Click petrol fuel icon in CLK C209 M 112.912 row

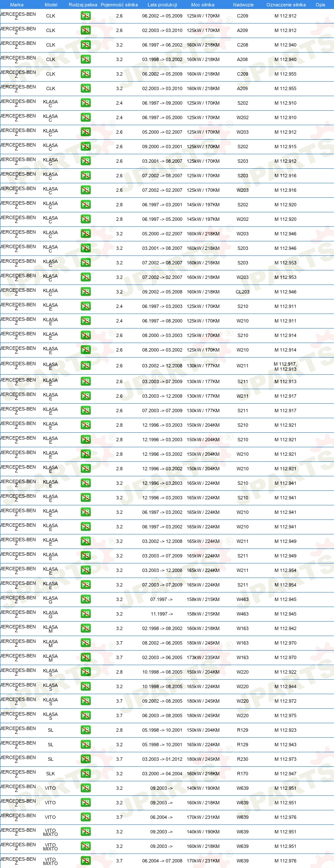(86, 16)
